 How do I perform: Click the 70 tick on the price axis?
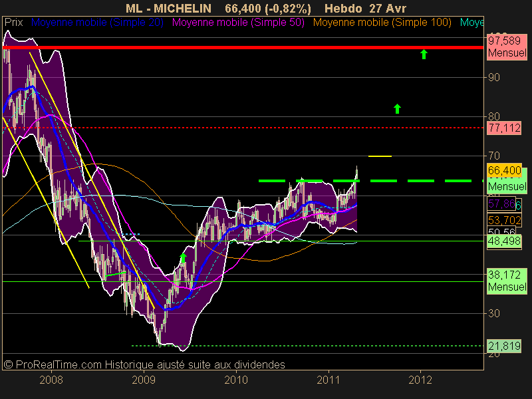493,156
